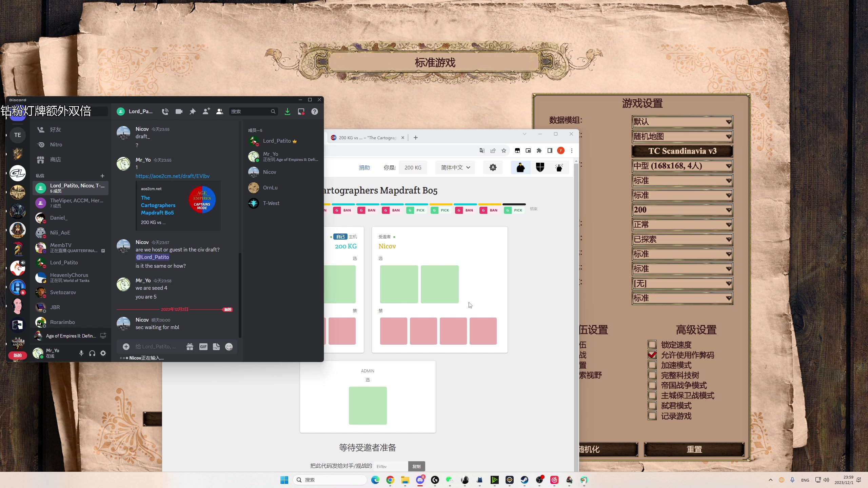Start a voice call in Discord
868x488 pixels.
pos(165,111)
